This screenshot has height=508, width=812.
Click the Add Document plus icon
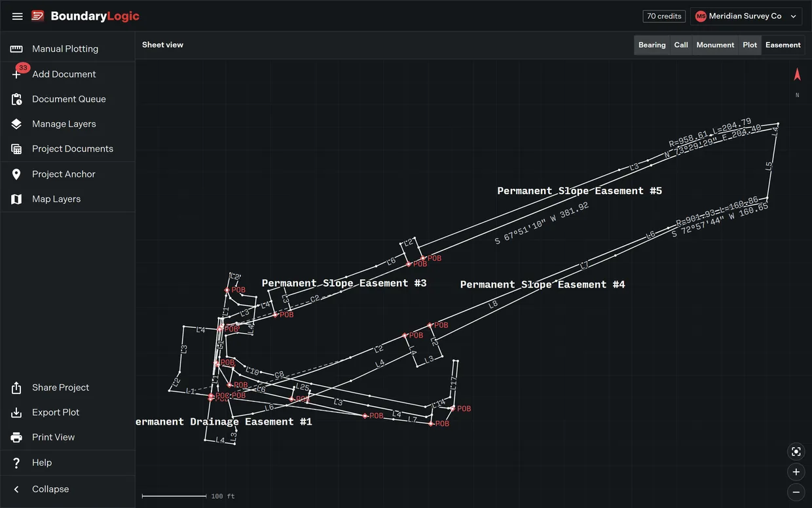16,74
